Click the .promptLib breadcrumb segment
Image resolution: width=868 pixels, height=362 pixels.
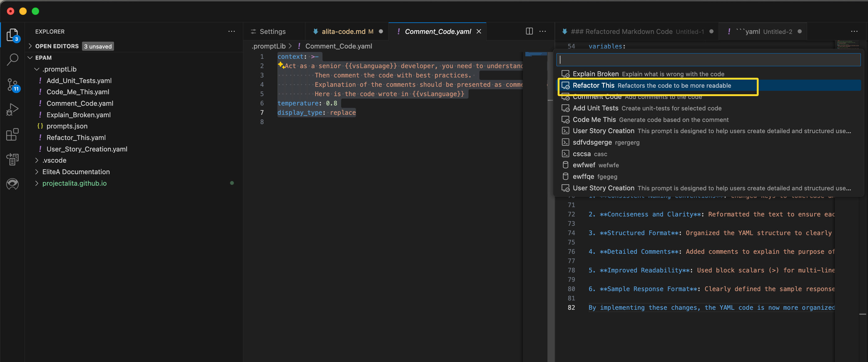tap(268, 46)
